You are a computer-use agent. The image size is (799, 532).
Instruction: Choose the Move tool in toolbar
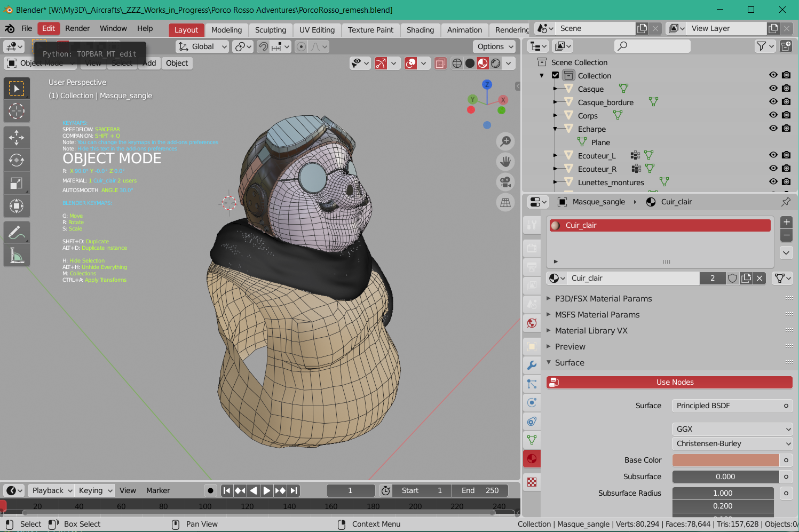tap(17, 138)
